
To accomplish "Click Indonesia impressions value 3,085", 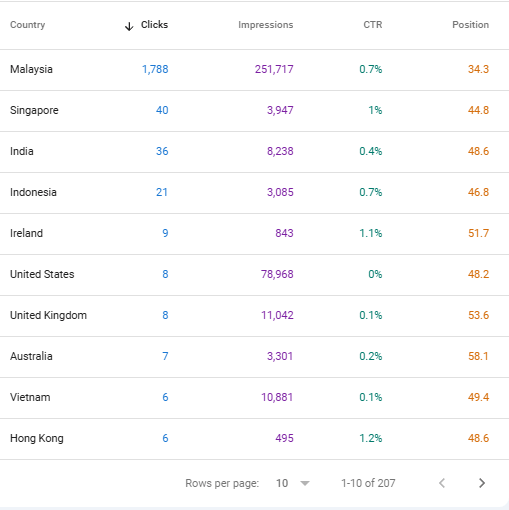I will click(280, 192).
